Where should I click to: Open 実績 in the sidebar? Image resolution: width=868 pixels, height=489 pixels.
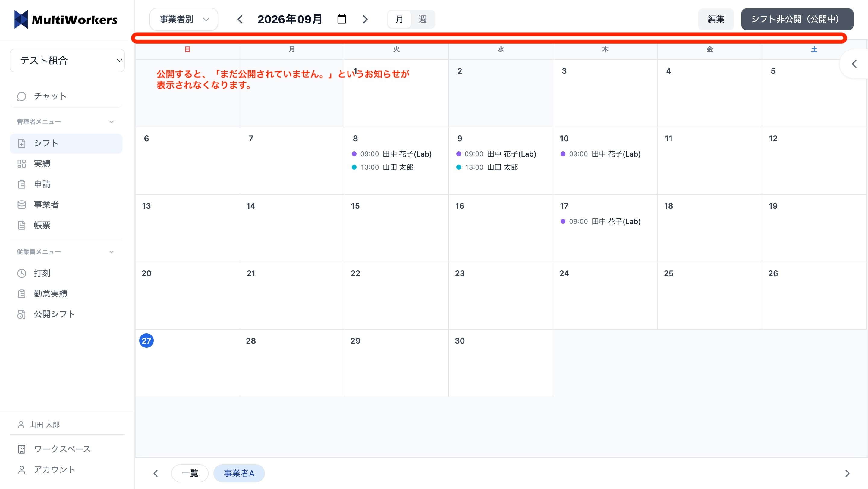point(66,164)
